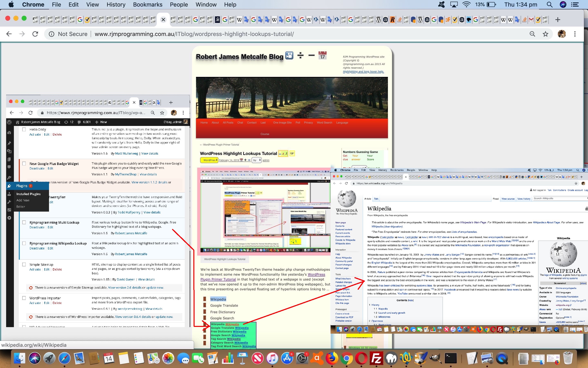Viewport: 588px width, 368px height.
Task: Reload the main Chrome page
Action: tap(35, 34)
